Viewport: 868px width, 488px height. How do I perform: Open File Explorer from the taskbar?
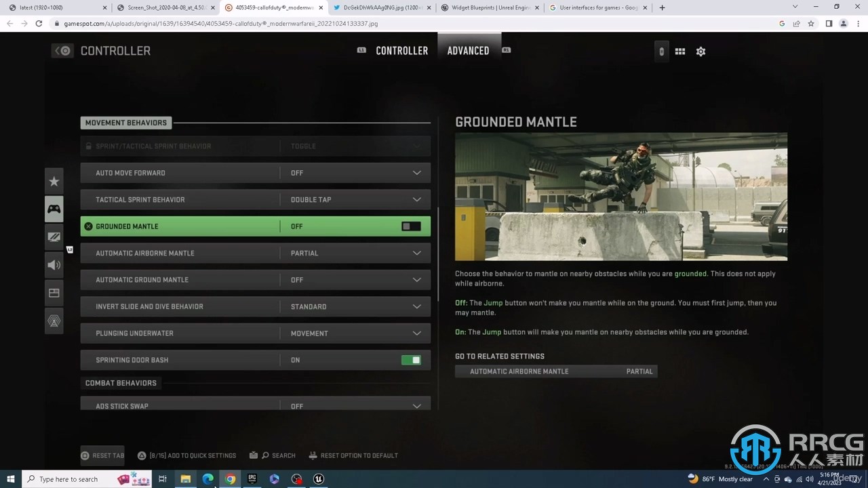coord(185,479)
